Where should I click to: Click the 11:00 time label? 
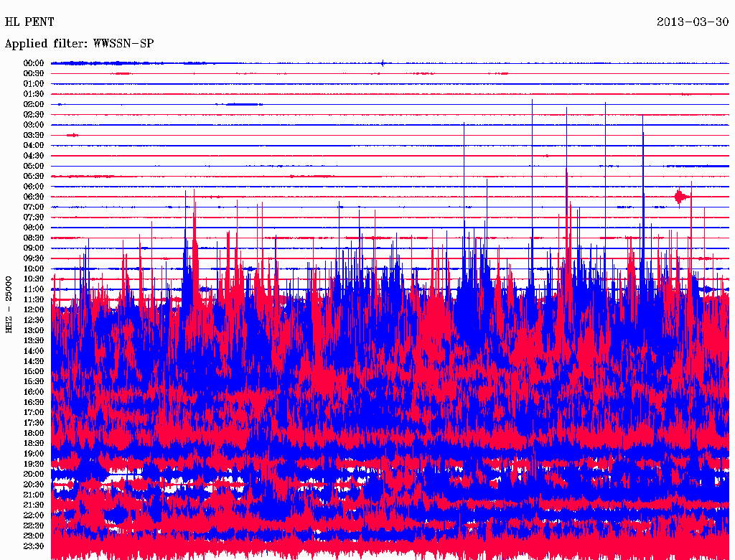pyautogui.click(x=33, y=289)
